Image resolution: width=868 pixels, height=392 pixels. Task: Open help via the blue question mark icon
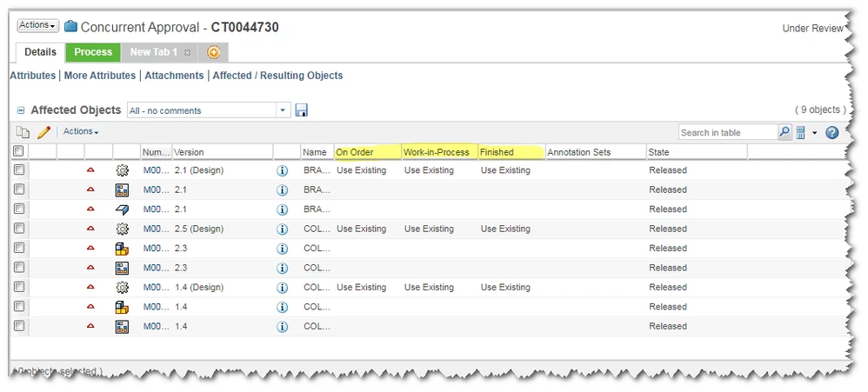click(x=832, y=133)
